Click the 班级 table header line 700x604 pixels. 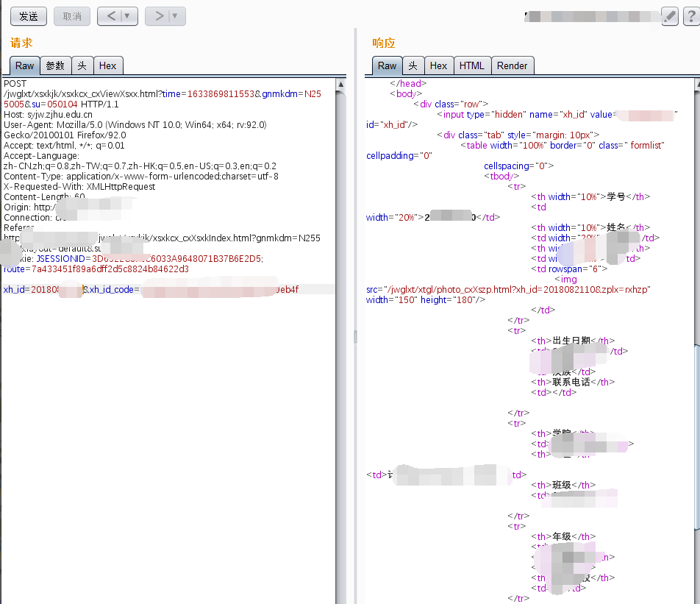click(x=563, y=485)
